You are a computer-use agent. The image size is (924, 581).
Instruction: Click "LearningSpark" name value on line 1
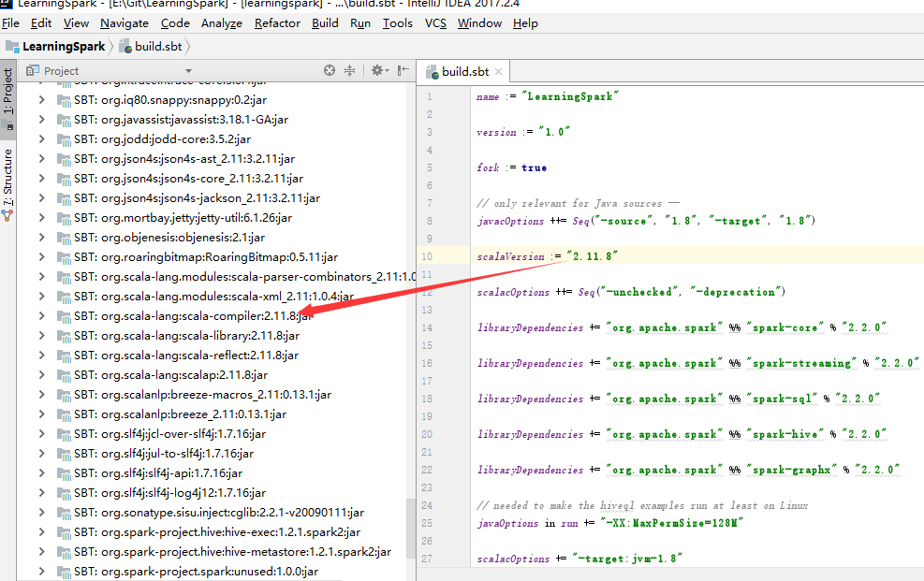pyautogui.click(x=570, y=96)
